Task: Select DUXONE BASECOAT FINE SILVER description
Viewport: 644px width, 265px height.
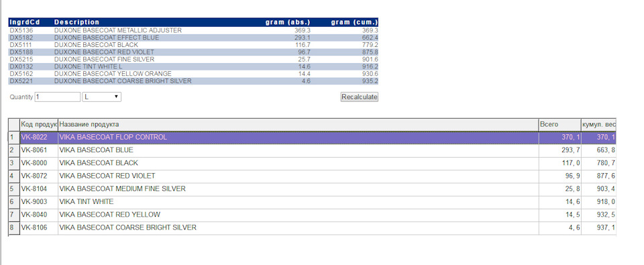Action: [105, 60]
